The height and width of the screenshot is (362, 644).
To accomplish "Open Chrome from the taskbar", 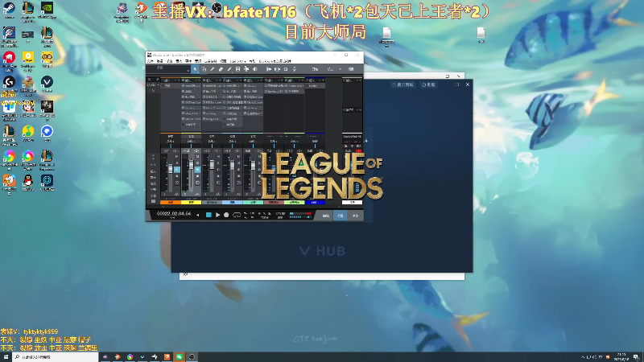I will pos(130,356).
